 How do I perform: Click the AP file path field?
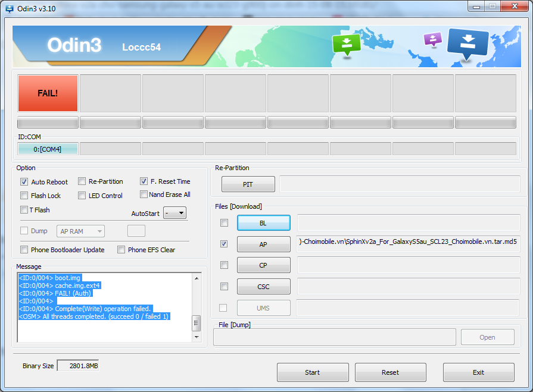409,244
